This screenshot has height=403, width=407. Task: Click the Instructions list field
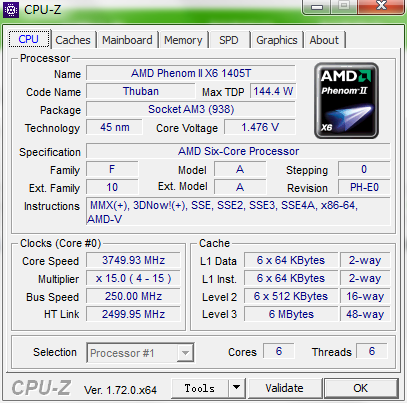[238, 212]
